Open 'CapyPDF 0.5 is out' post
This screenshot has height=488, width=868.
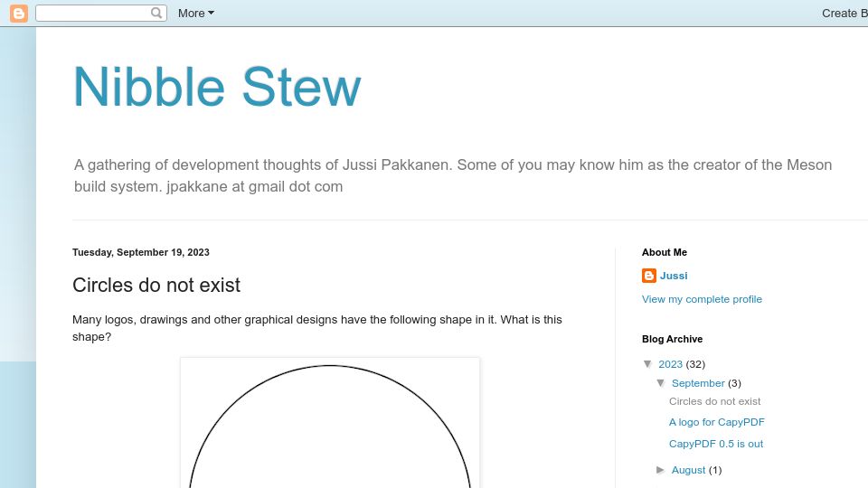716,444
